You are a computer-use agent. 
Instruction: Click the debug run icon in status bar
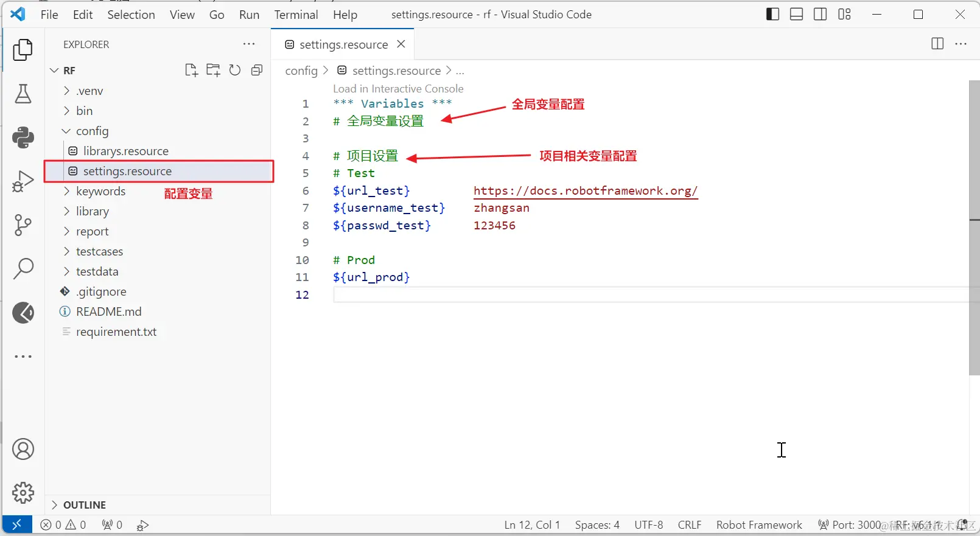click(x=142, y=525)
